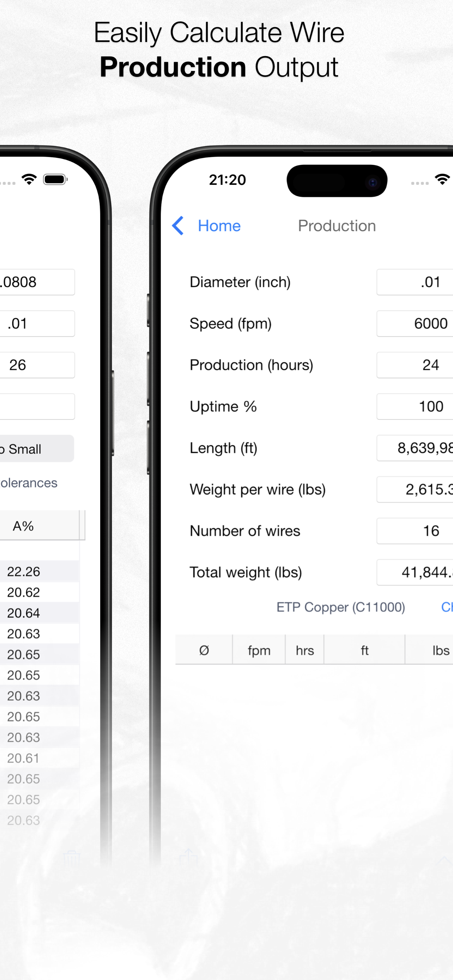Viewport: 453px width, 980px height.
Task: Tap the .01 field on left phone
Action: (x=37, y=324)
